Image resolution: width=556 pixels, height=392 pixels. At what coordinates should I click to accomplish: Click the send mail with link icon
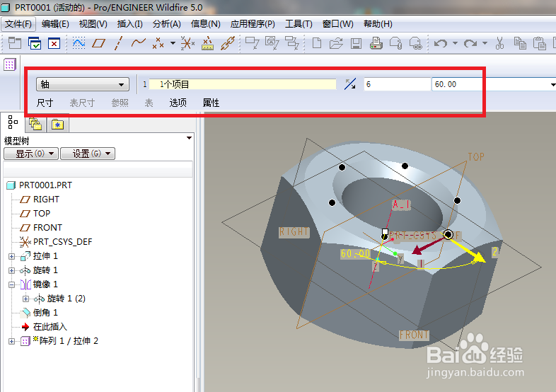(x=415, y=43)
